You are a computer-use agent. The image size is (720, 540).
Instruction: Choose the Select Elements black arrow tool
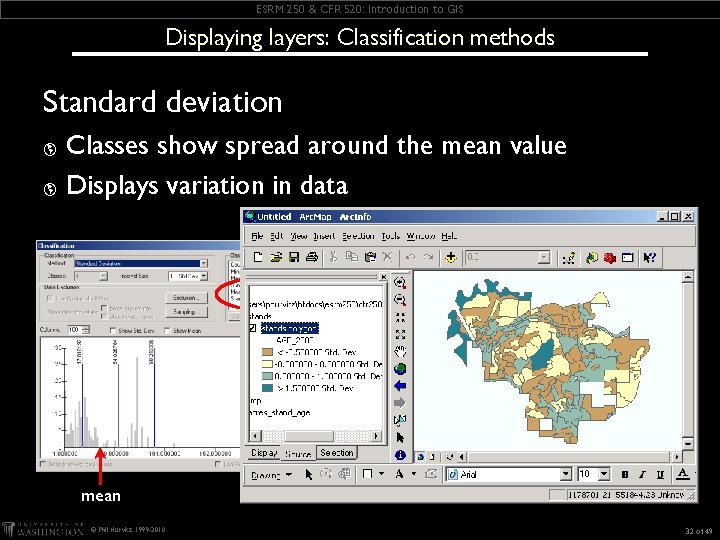click(x=400, y=438)
